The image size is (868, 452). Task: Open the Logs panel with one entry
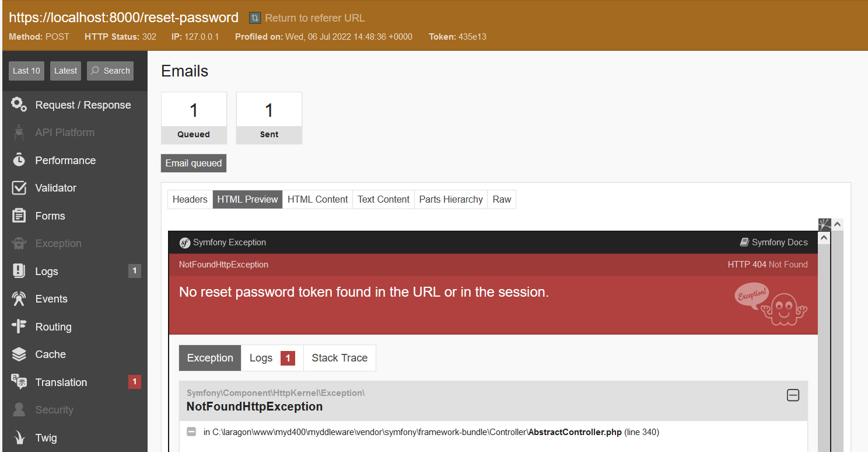coord(47,271)
